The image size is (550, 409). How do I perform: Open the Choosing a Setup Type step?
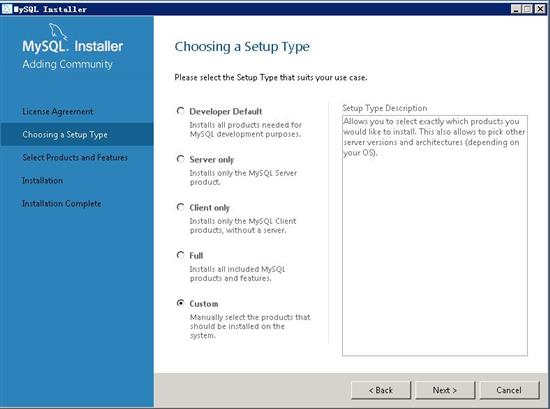click(x=65, y=134)
